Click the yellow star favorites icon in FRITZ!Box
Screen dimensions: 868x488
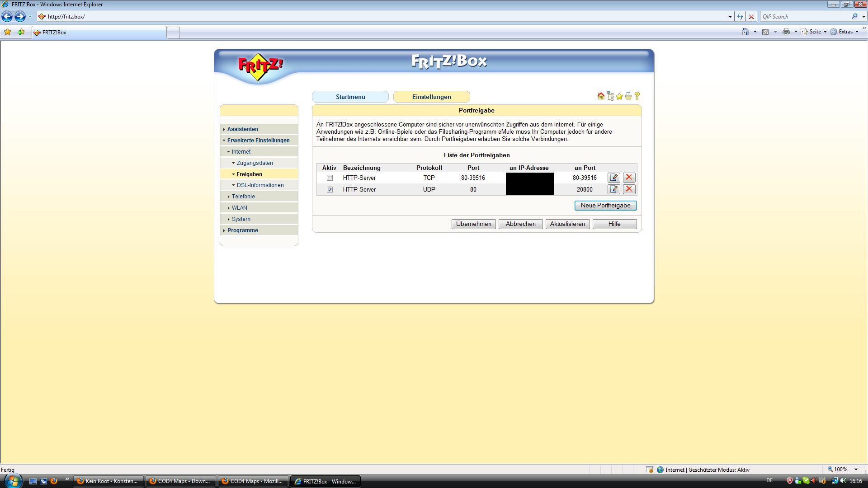pyautogui.click(x=619, y=96)
